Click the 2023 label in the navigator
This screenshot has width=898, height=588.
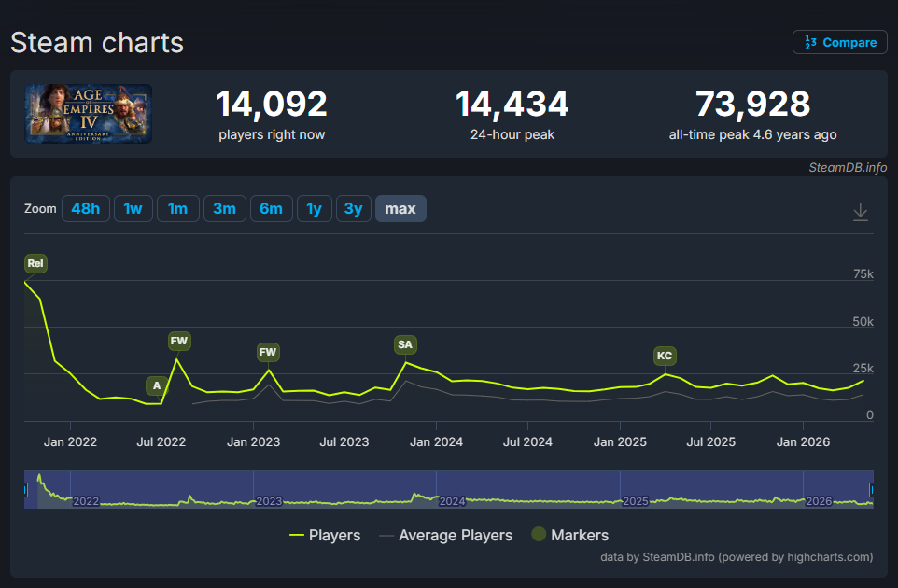pos(269,501)
